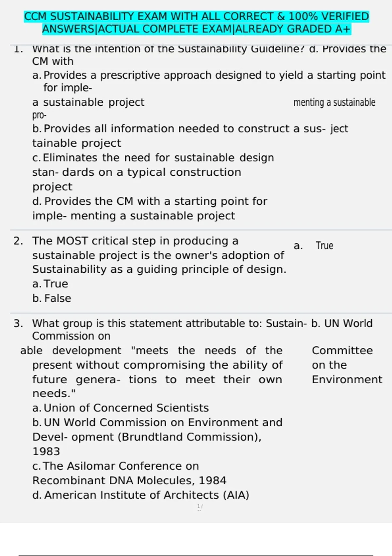Click the 'Environment' word in the answer column

pos(347,379)
